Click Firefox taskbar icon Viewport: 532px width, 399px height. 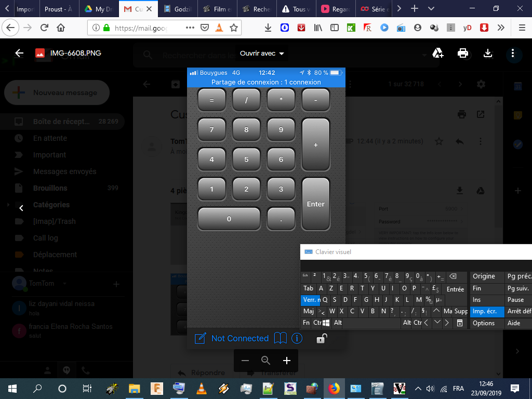pyautogui.click(x=334, y=389)
